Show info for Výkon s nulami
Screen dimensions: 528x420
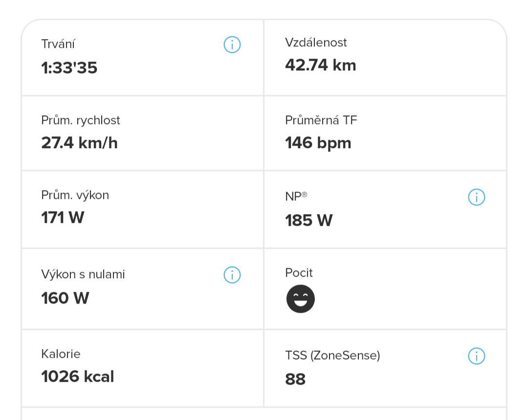(x=232, y=275)
